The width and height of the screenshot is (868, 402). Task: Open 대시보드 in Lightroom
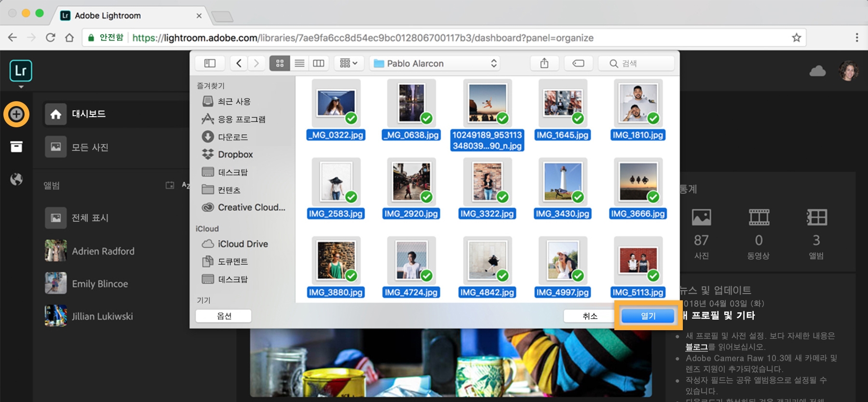tap(116, 114)
